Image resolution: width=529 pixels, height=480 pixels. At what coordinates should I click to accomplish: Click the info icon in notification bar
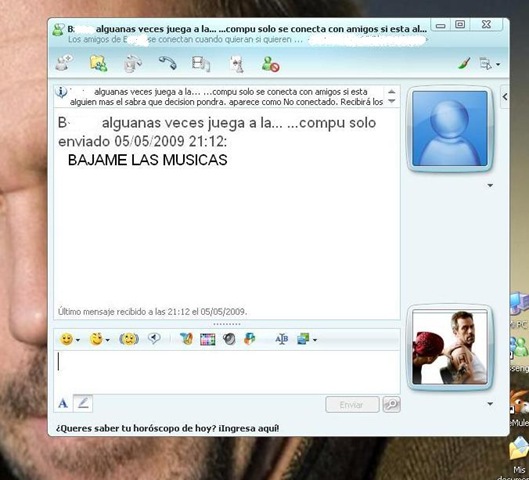click(61, 92)
